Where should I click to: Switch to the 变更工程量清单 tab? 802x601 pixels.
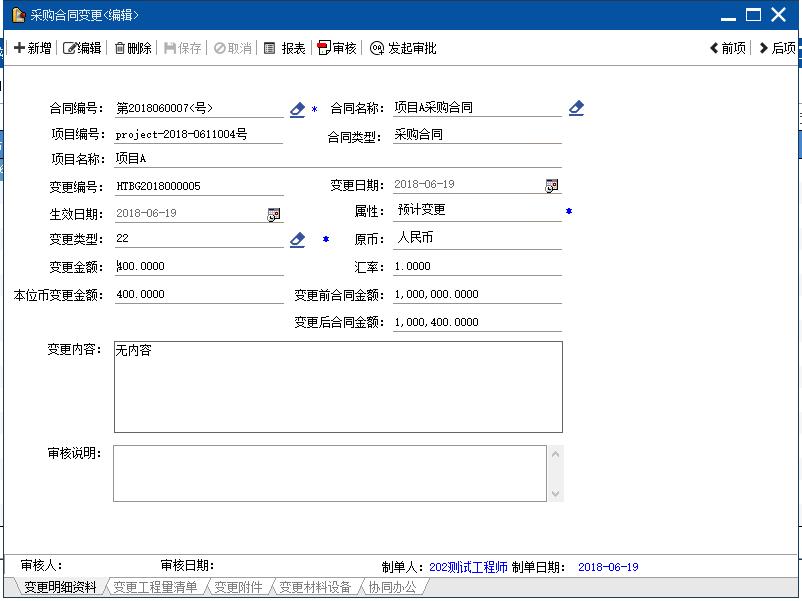coord(155,588)
